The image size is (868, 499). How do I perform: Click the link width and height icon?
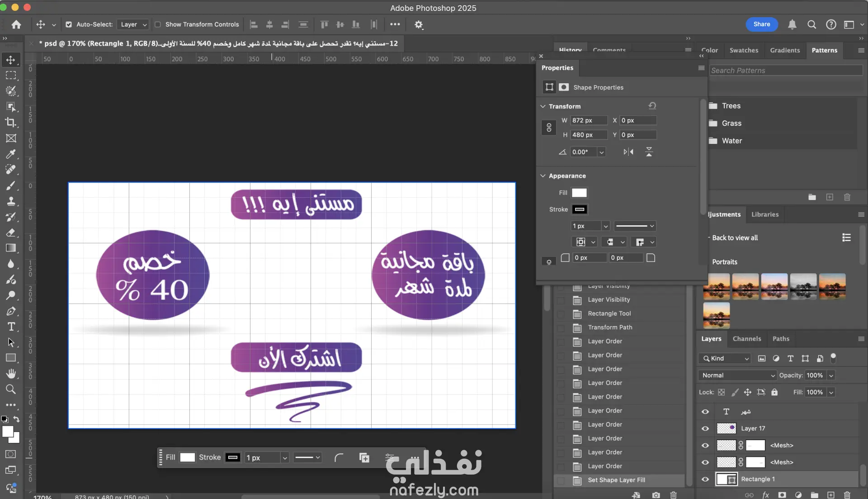pyautogui.click(x=549, y=128)
